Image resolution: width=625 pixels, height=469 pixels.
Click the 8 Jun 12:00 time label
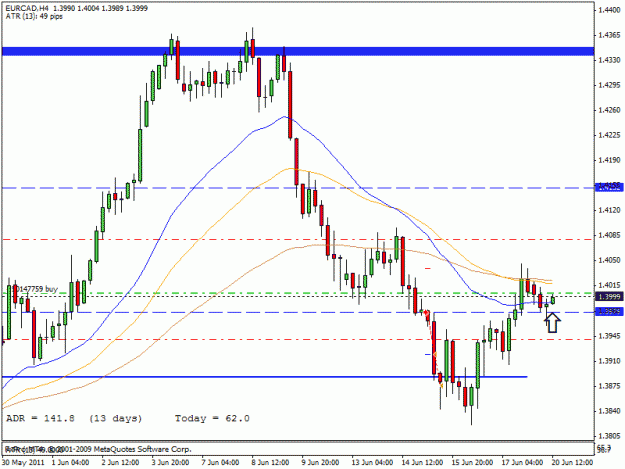coord(270,463)
